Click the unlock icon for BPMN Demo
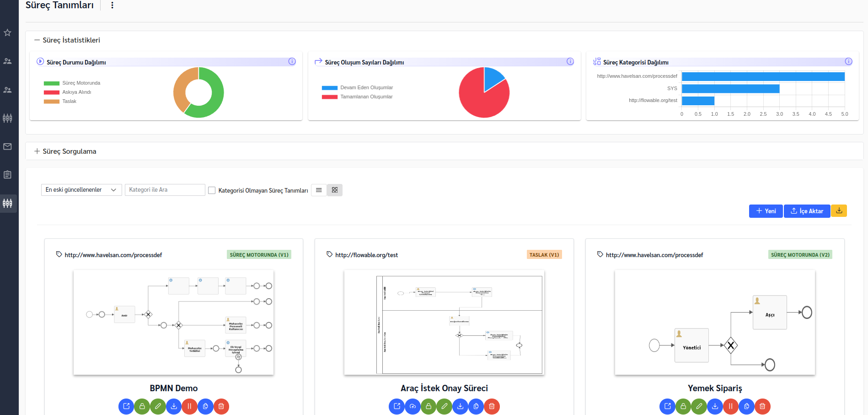 pos(142,406)
